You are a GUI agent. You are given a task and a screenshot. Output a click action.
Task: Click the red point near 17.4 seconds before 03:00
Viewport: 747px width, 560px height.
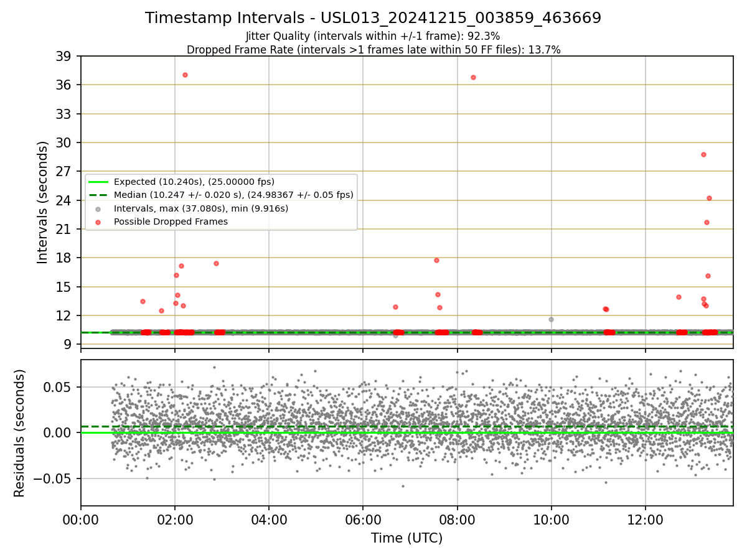pos(216,263)
